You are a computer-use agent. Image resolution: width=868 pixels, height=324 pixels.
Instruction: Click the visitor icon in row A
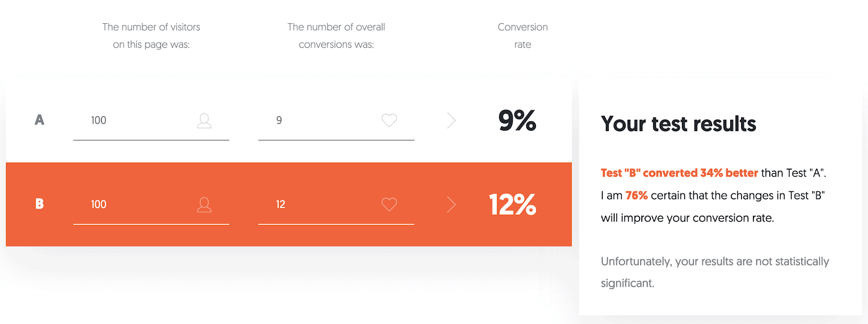204,120
